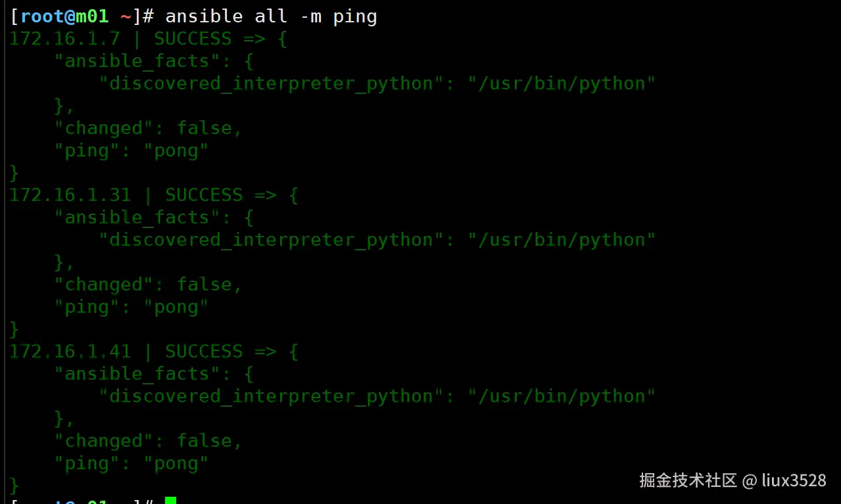Click SUCCESS on the 172.16.1.31 line
The width and height of the screenshot is (841, 504).
point(204,195)
